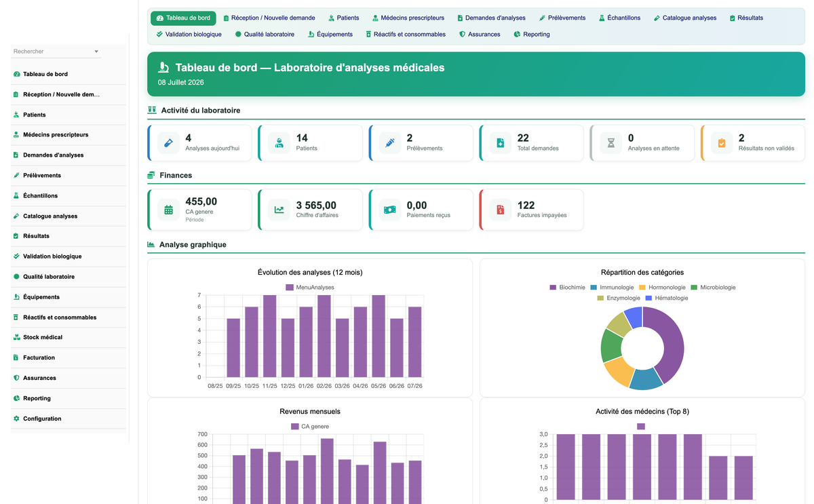
Task: Click the Tableau de bord sidebar icon
Action: coord(16,74)
